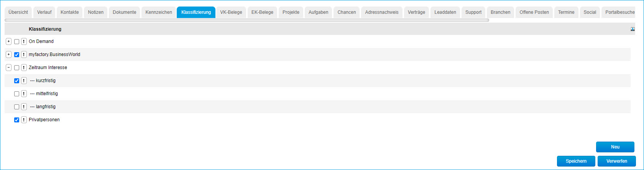Image resolution: width=644 pixels, height=170 pixels.
Task: Open the VK-Belege tab
Action: click(x=231, y=12)
